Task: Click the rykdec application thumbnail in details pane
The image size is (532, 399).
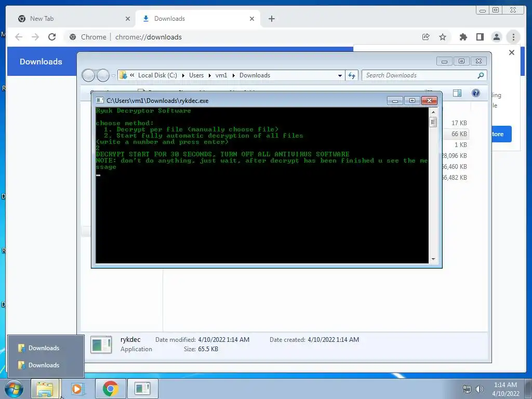Action: coord(101,344)
